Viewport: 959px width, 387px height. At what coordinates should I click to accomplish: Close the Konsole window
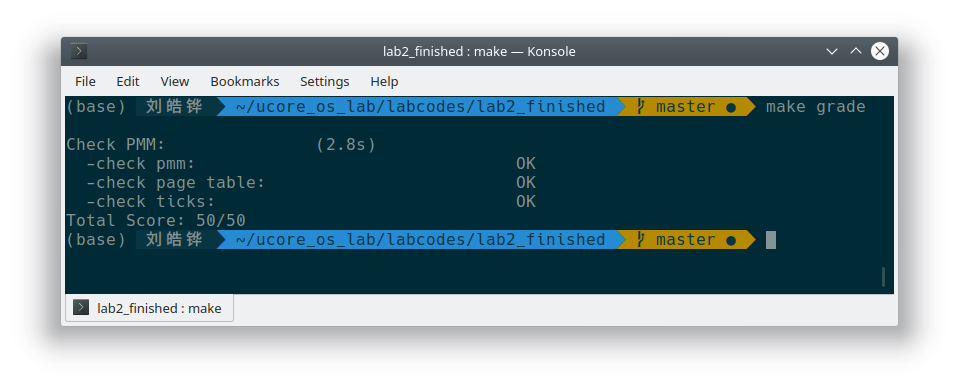pyautogui.click(x=879, y=51)
